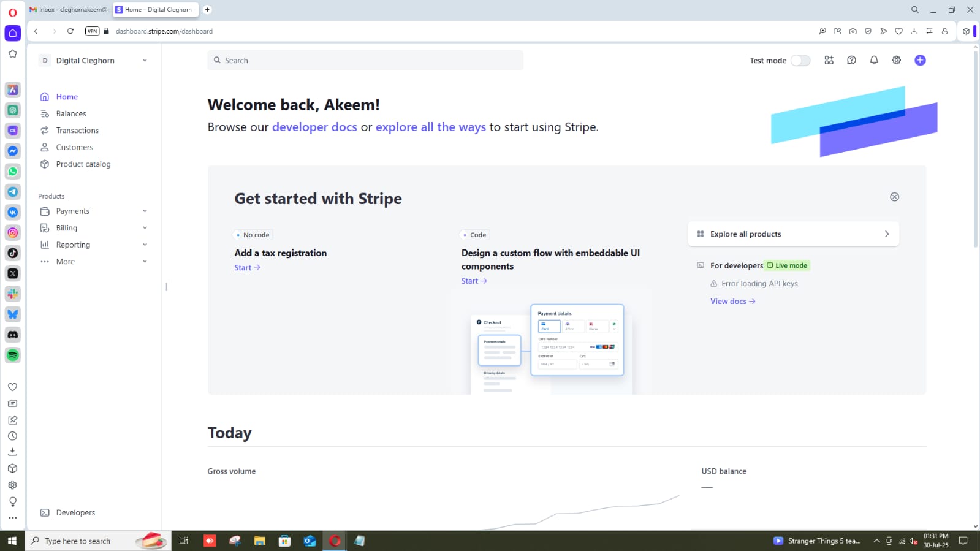980x551 pixels.
Task: Open the Stripe apps grid icon
Action: tap(829, 60)
